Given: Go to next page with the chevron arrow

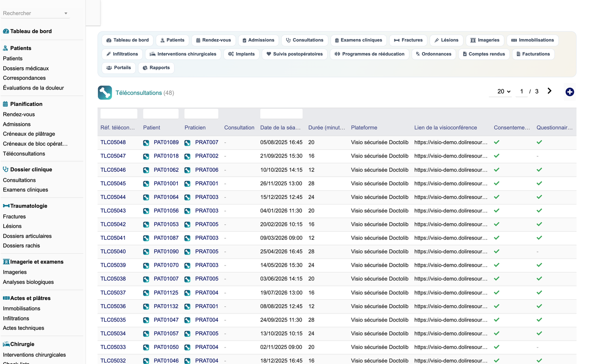Looking at the screenshot, I should pyautogui.click(x=549, y=91).
